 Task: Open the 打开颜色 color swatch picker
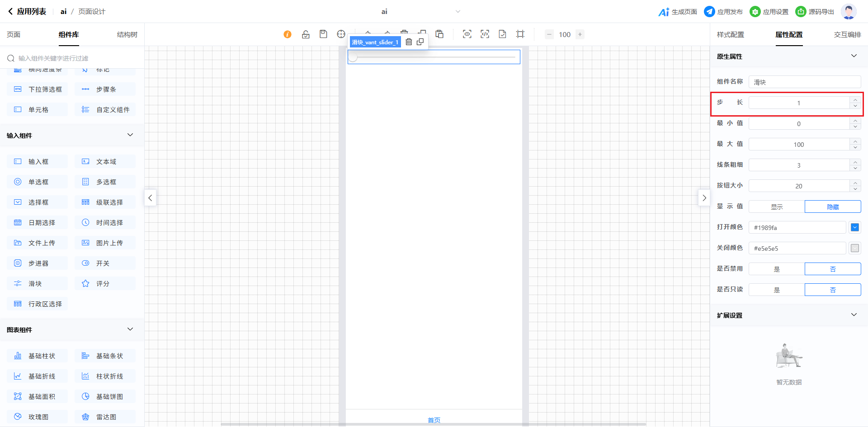854,227
